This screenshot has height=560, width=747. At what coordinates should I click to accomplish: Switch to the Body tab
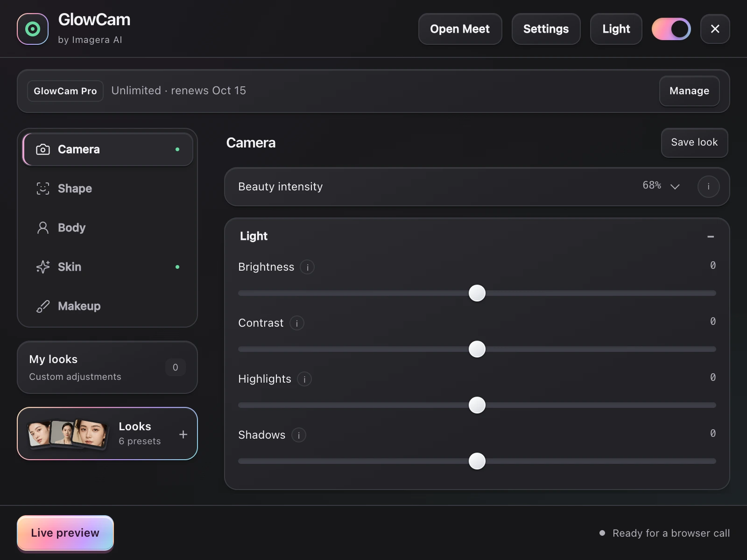coord(108,228)
